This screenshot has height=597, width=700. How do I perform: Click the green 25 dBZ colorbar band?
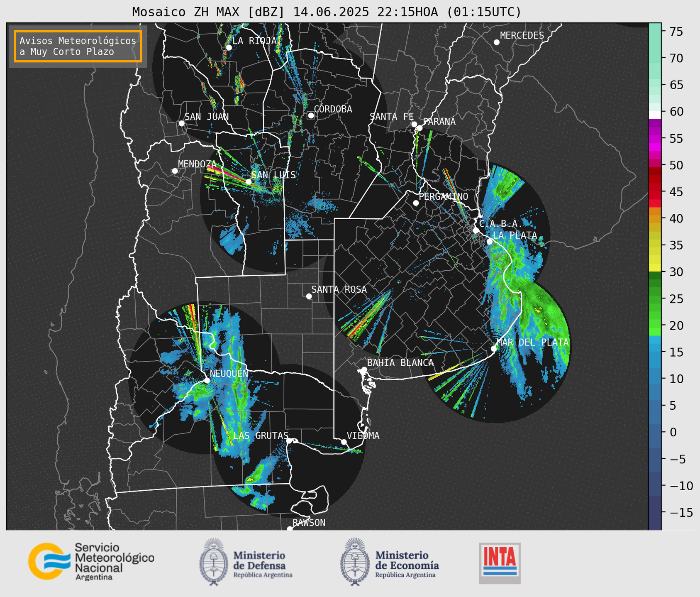(x=655, y=299)
